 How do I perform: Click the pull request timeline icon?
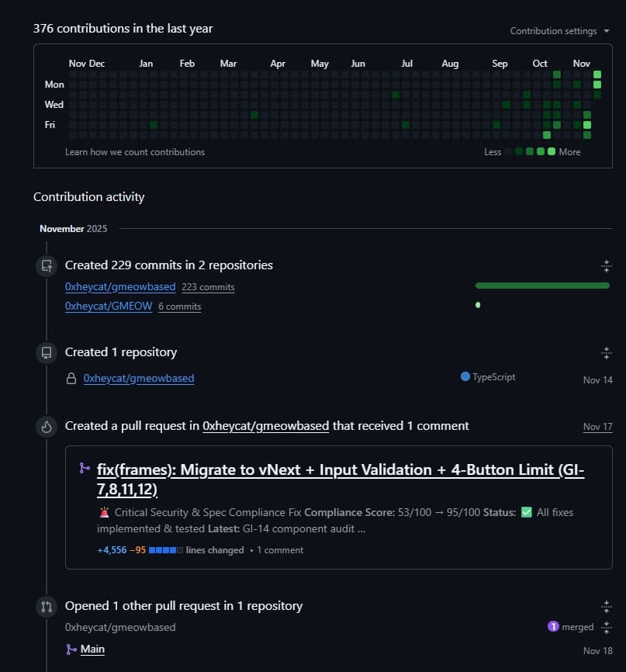point(47,606)
